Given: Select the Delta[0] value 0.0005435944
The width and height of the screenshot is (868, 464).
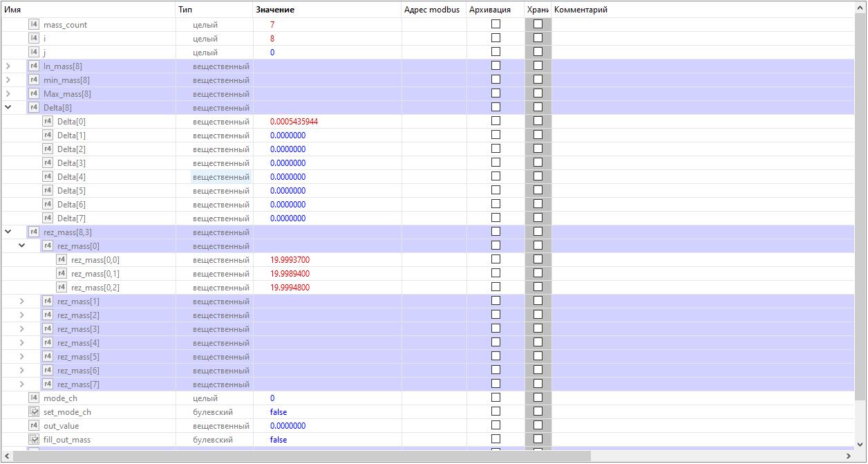Looking at the screenshot, I should pos(294,122).
